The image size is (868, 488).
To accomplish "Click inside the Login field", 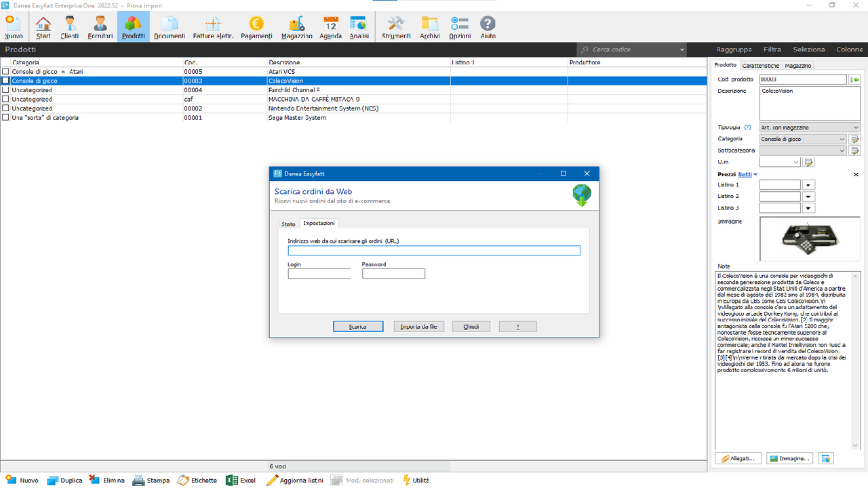I will click(319, 273).
